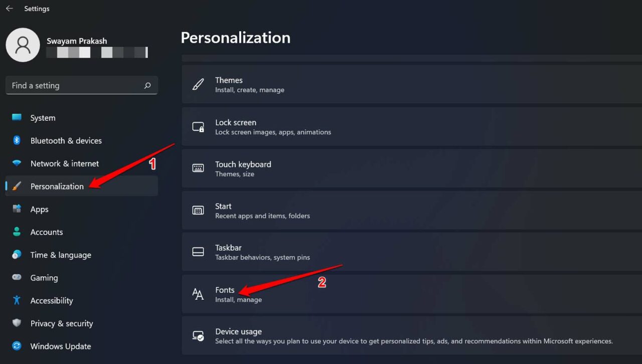Click the back arrow to go back
The width and height of the screenshot is (642, 364).
click(9, 8)
